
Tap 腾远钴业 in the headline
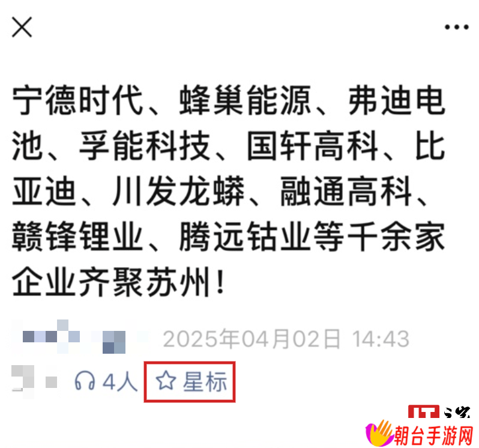[x=246, y=236]
